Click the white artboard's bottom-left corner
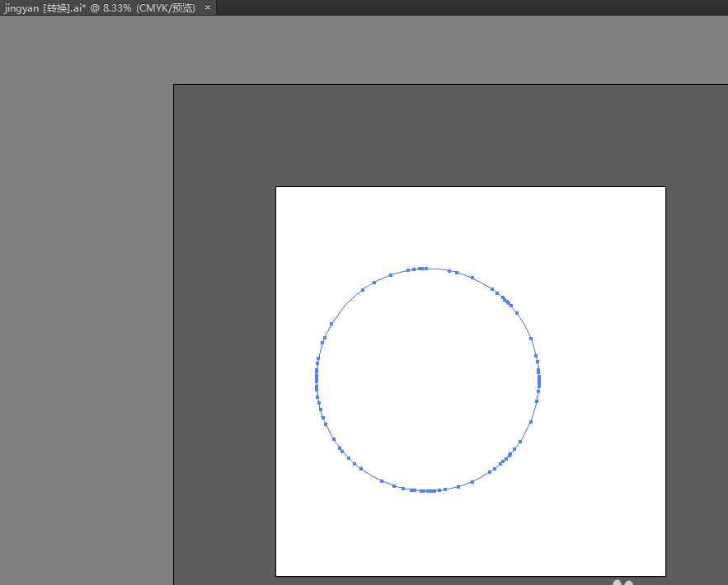The image size is (728, 585). [x=276, y=575]
